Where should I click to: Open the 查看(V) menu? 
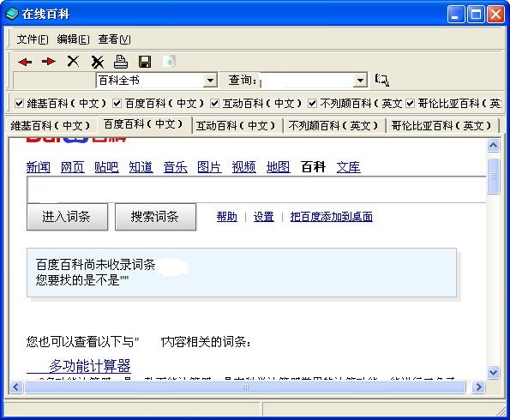click(115, 39)
